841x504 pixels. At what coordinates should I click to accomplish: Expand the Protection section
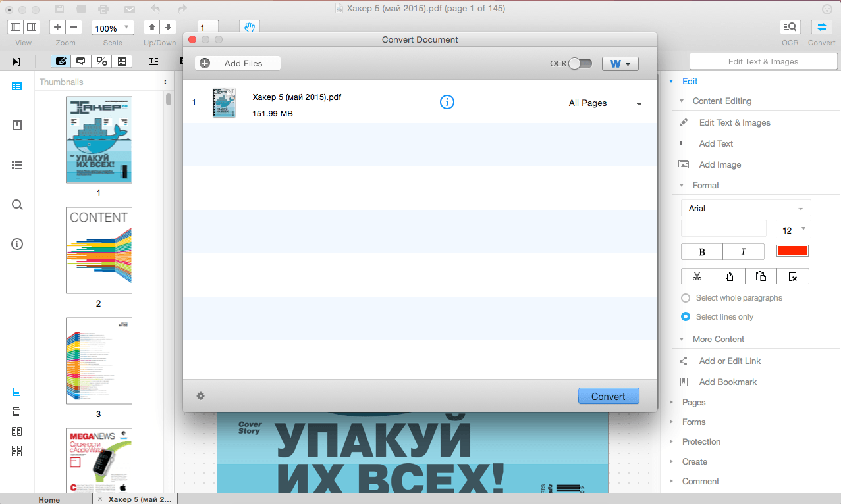coord(671,441)
